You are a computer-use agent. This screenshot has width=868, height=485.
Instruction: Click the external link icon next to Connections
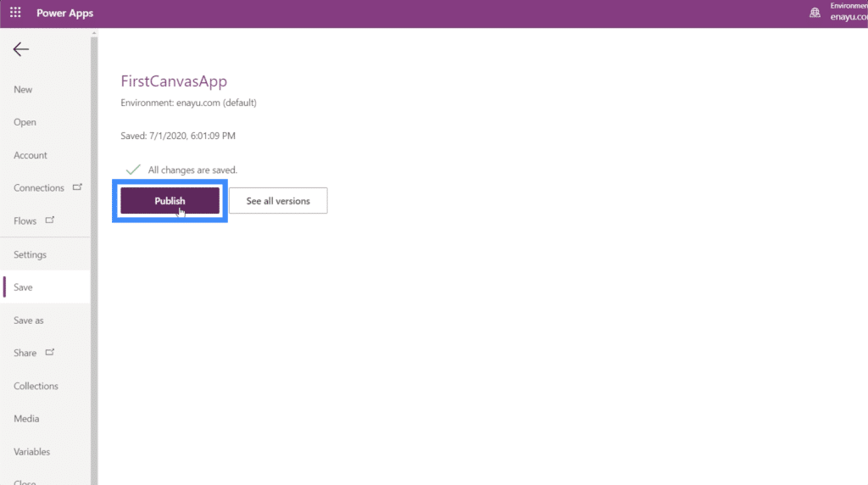tap(77, 187)
